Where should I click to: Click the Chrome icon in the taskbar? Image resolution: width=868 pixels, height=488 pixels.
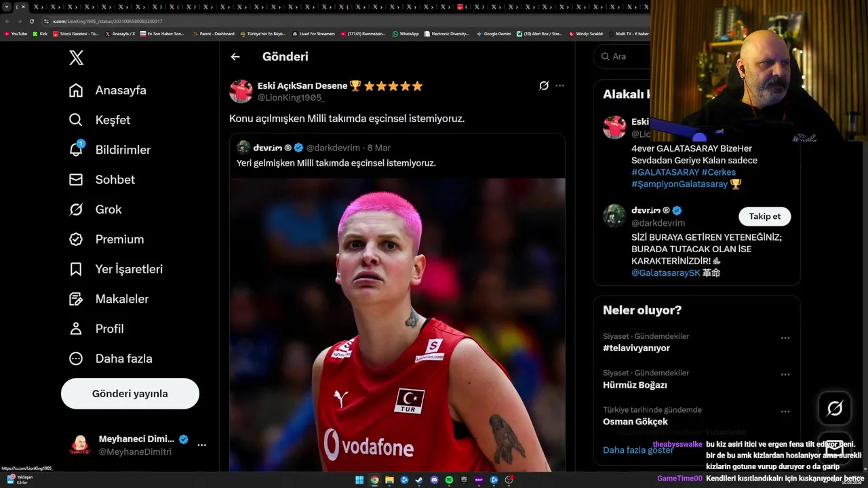coord(374,480)
